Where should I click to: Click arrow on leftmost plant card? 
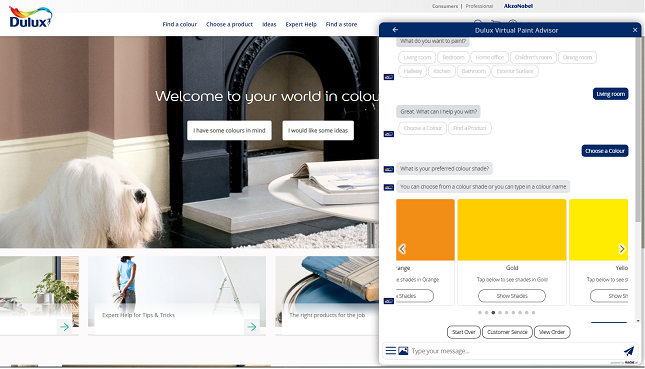(65, 327)
